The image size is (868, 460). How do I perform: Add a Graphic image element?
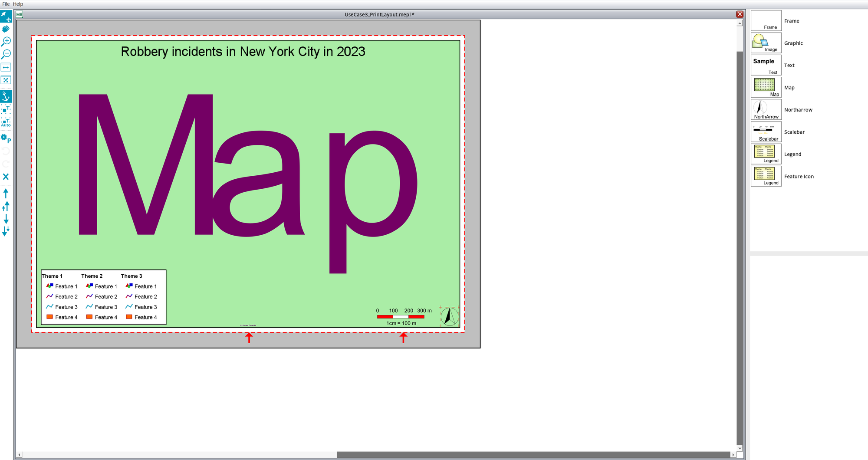click(x=766, y=43)
